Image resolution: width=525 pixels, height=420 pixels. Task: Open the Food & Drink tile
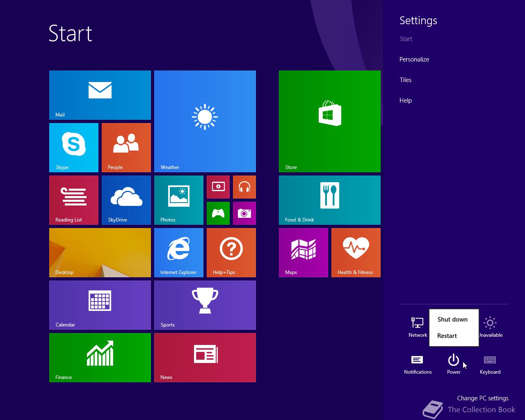[x=330, y=200]
